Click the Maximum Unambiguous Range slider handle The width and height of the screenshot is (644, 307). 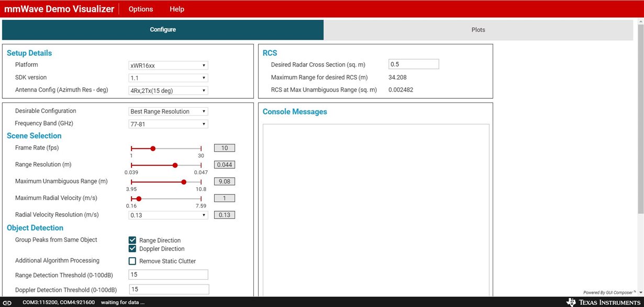[x=183, y=182]
